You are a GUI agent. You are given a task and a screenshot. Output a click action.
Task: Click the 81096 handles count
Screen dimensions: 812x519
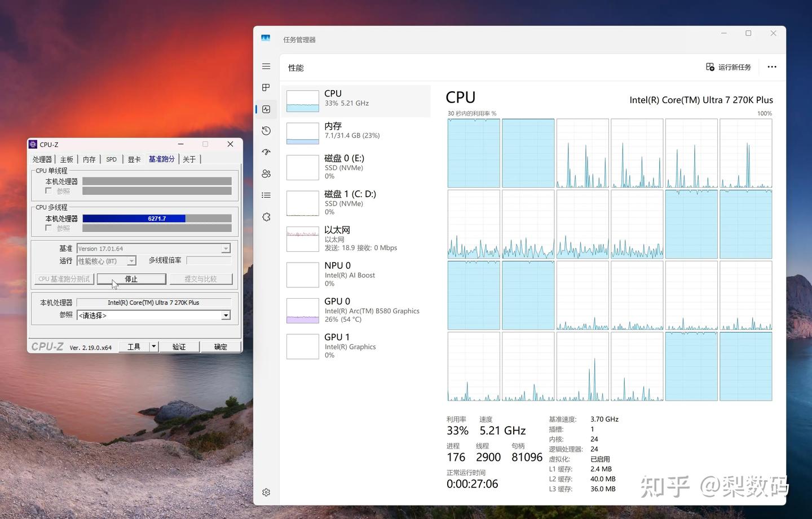[x=527, y=458]
